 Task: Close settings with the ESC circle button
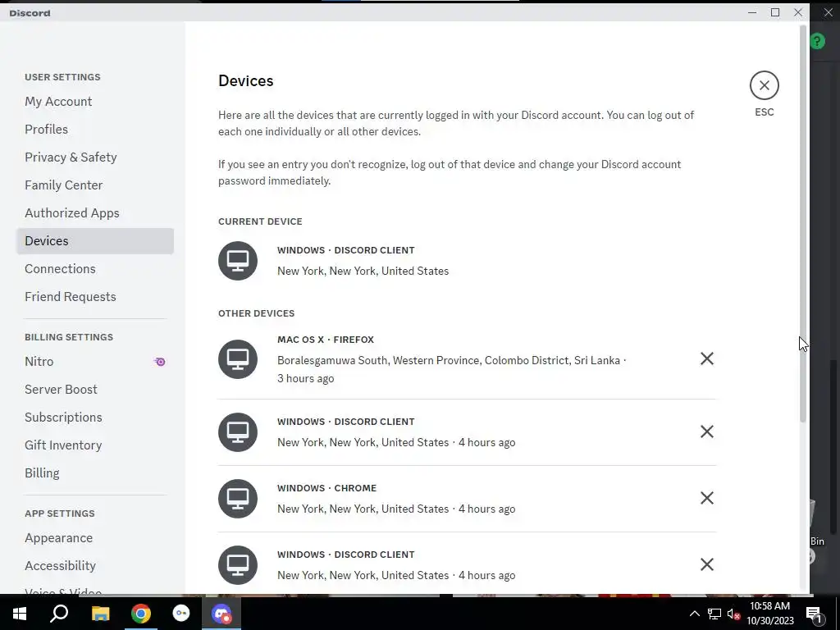[x=764, y=85]
